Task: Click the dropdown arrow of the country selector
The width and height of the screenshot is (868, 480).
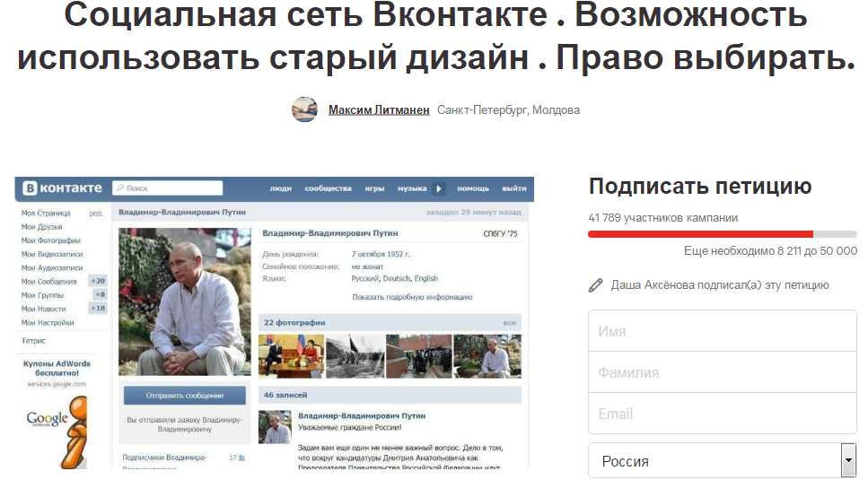Action: (x=848, y=460)
